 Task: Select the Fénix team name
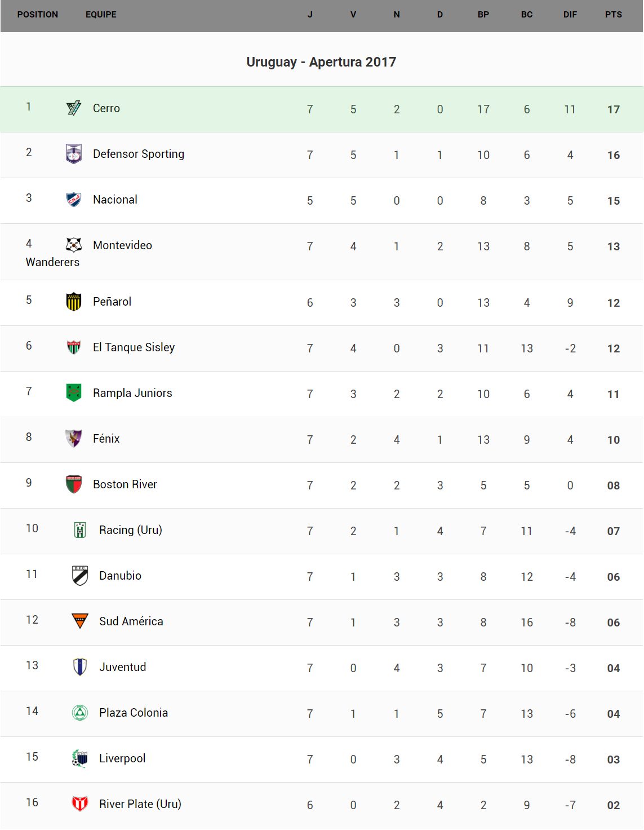[x=106, y=439]
